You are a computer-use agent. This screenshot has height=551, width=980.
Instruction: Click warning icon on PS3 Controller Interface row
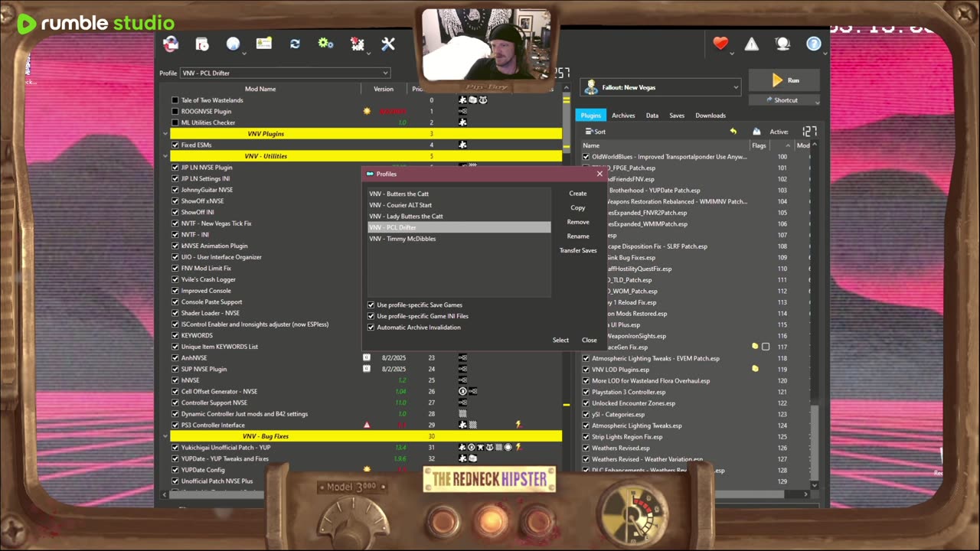pos(367,425)
